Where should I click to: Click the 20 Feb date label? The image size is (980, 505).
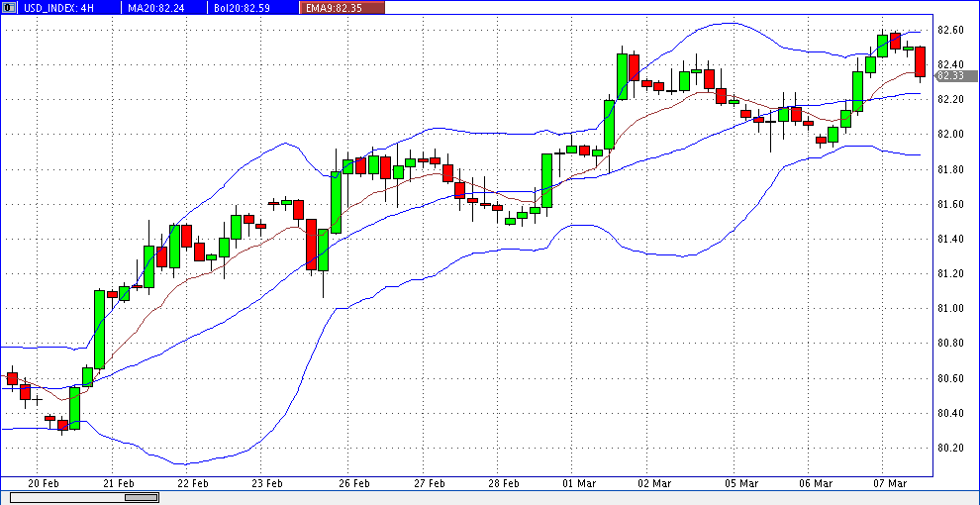point(44,484)
